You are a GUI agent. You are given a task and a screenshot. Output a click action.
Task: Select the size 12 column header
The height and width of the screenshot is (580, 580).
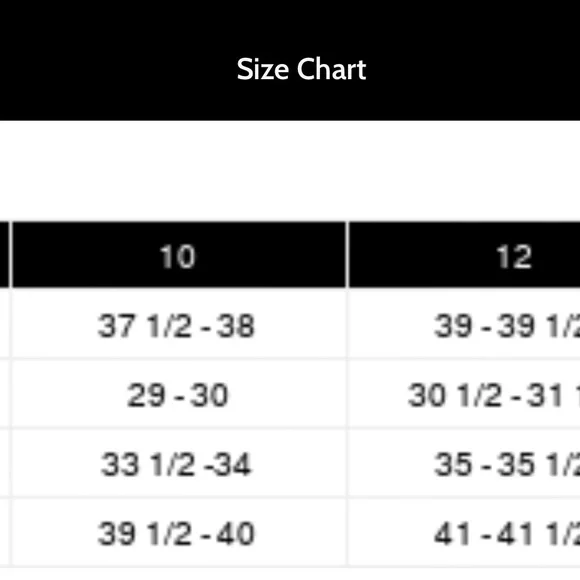tap(464, 254)
